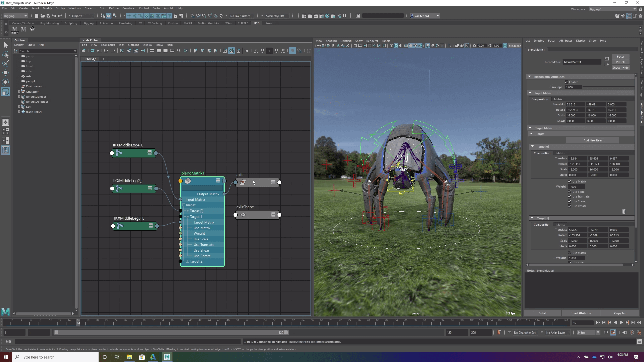Image resolution: width=644 pixels, height=362 pixels.
Task: Open the viewport Shading menu
Action: coord(331,41)
